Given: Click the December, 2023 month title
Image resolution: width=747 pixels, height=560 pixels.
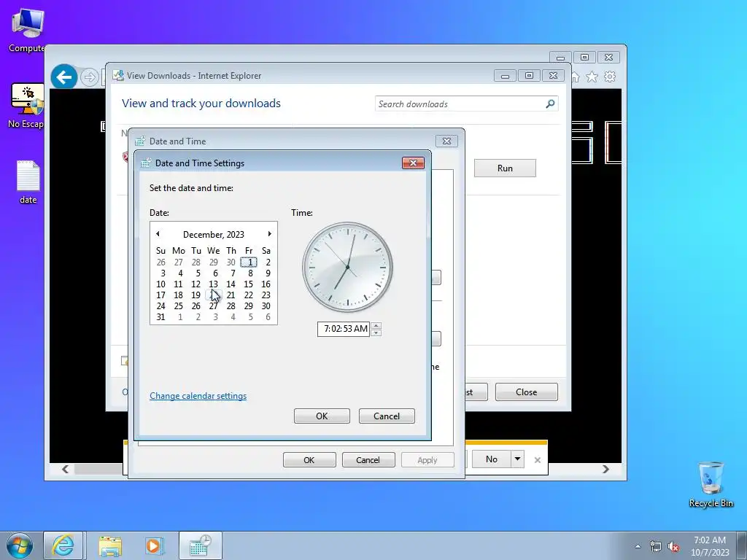Looking at the screenshot, I should 214,234.
